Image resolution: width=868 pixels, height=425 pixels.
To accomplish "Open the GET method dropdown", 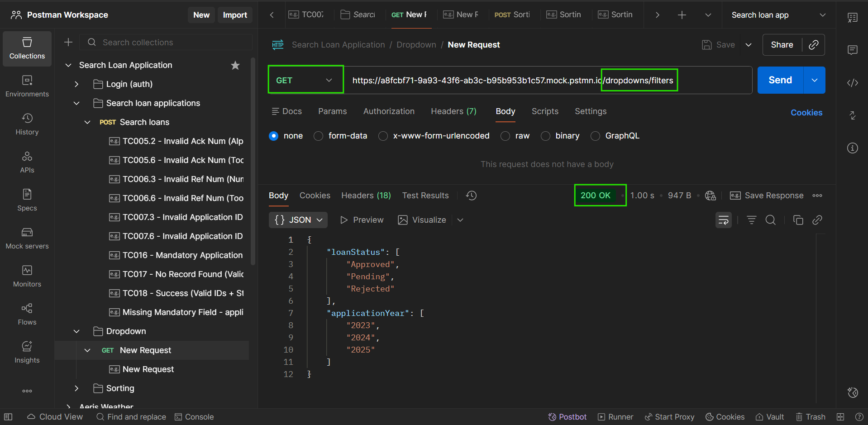I will [305, 80].
